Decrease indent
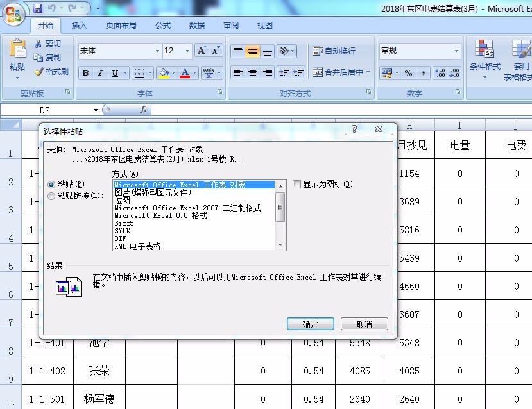The image size is (532, 409). pyautogui.click(x=284, y=72)
